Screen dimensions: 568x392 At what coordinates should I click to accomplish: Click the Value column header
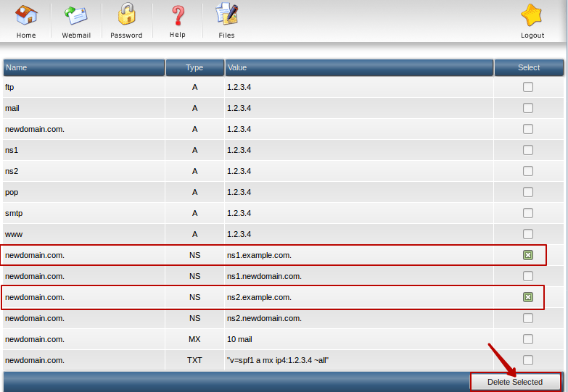tap(358, 67)
